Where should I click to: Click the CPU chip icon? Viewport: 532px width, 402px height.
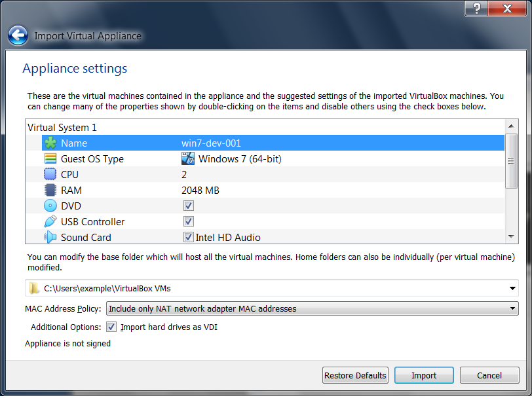click(50, 174)
